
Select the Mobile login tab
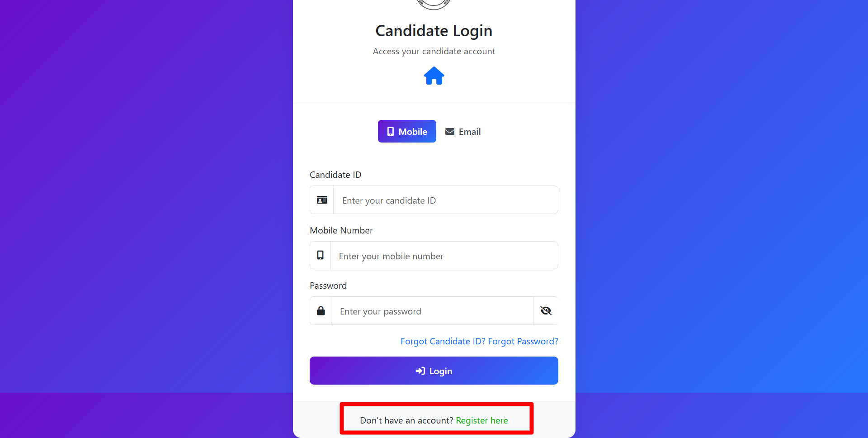coord(407,132)
